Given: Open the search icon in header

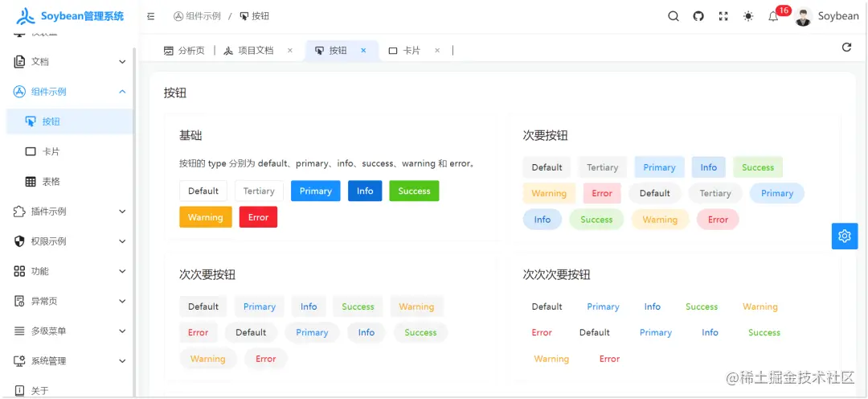Looking at the screenshot, I should (674, 17).
